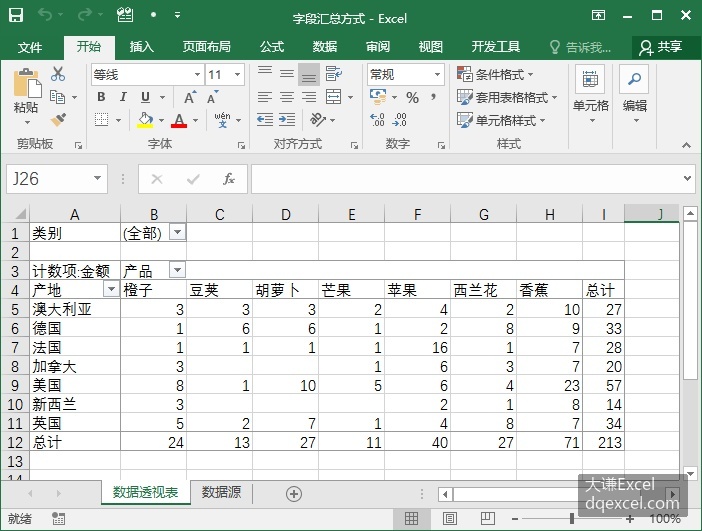702x531 pixels.
Task: Click the Paste clipboard icon
Action: pos(27,84)
